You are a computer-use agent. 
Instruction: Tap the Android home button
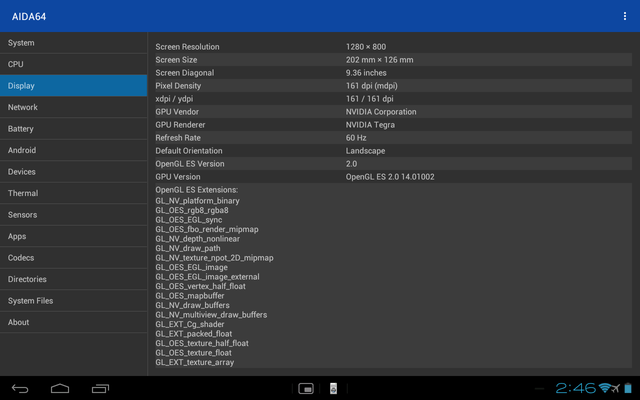(60, 388)
